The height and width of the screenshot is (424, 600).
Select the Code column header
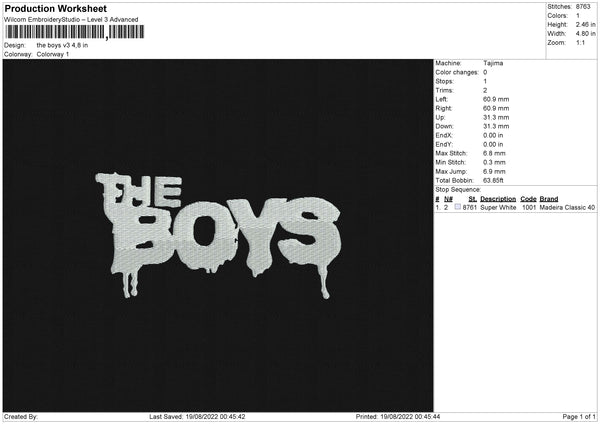click(x=528, y=199)
